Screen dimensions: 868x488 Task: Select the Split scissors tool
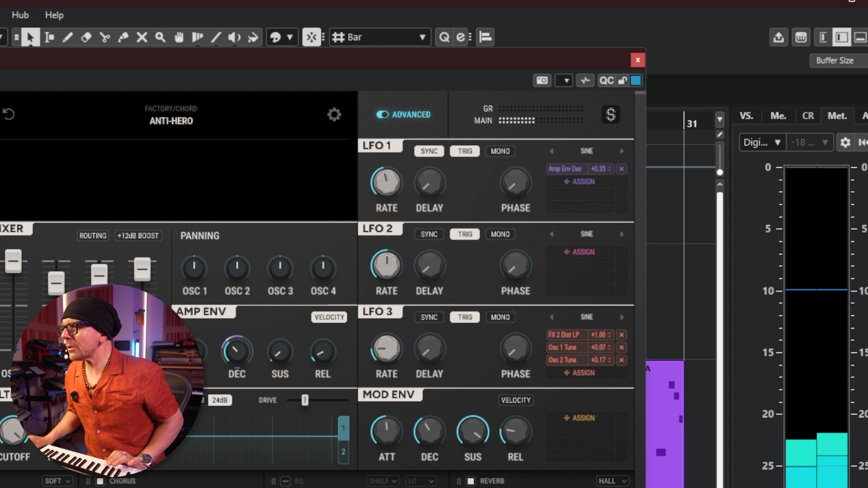click(105, 37)
